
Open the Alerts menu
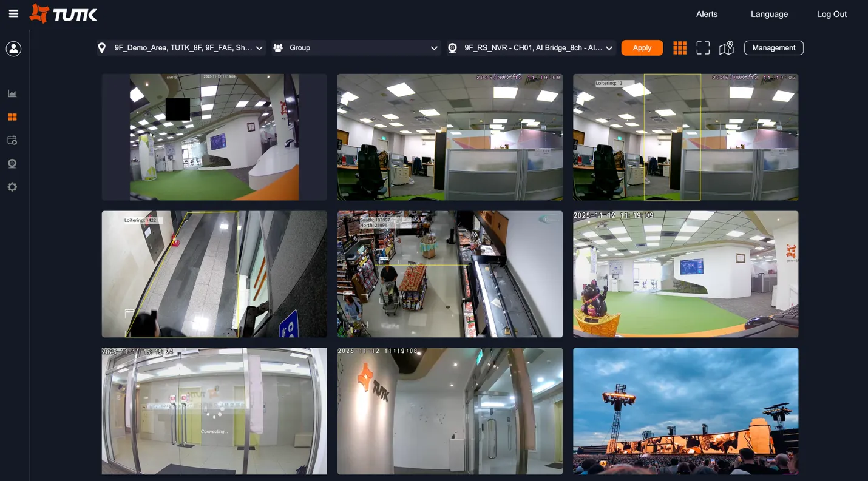pyautogui.click(x=707, y=14)
